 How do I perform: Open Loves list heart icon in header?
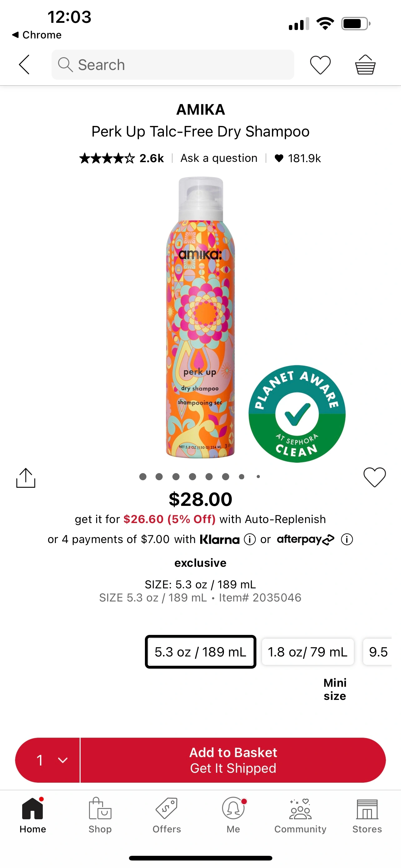pos(320,65)
